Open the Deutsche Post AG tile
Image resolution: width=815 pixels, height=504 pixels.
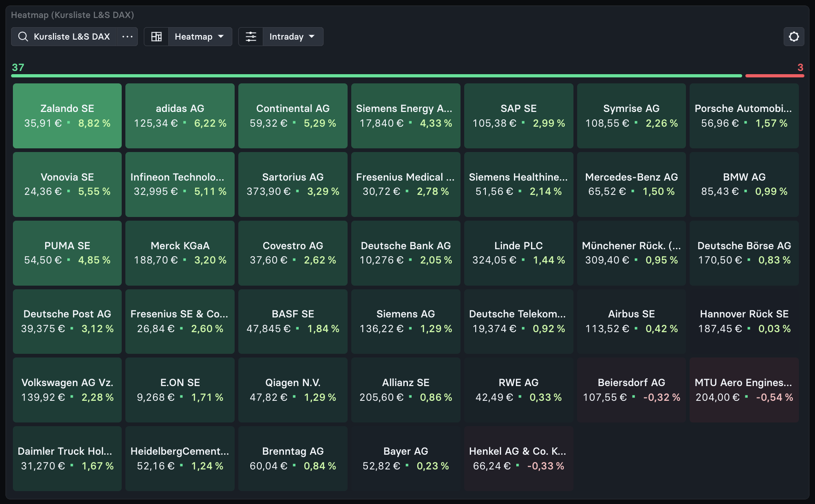tap(67, 321)
